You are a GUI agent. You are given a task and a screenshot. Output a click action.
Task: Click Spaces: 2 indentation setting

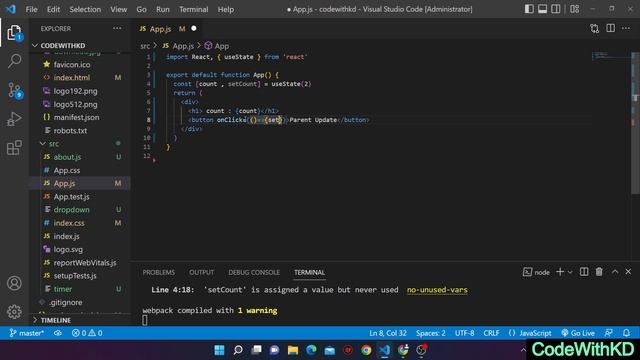(431, 333)
